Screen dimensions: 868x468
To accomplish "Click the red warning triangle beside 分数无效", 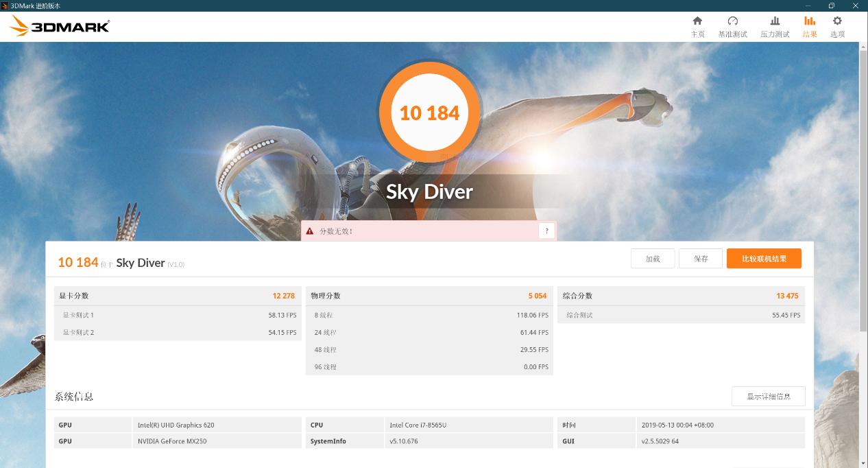I will tap(310, 231).
